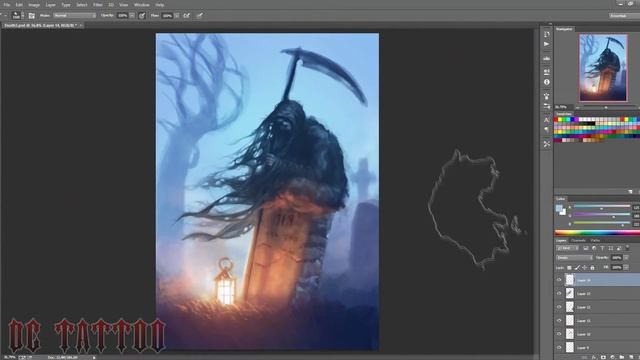This screenshot has width=640, height=360.
Task: Open the layer Opacity slider arrow
Action: coord(626,258)
